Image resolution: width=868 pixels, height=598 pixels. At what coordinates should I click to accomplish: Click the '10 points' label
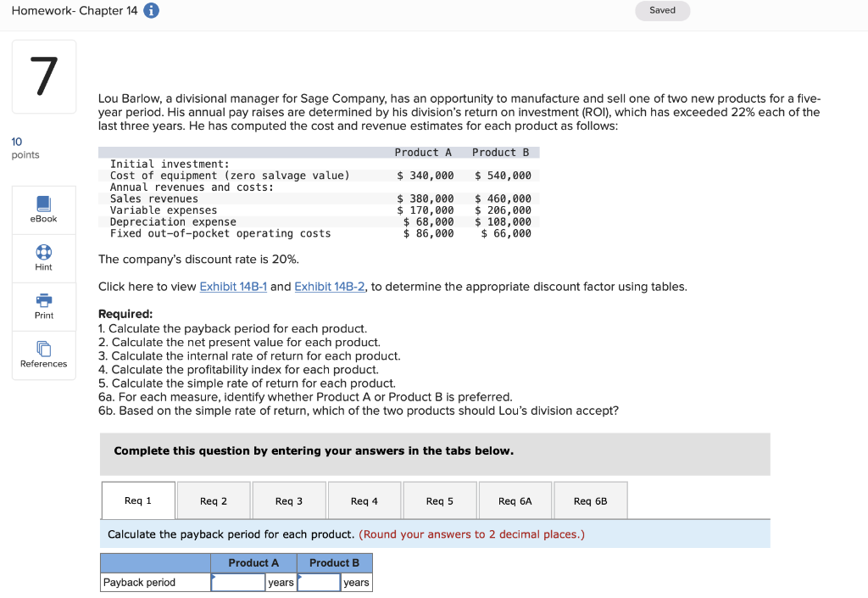coord(25,148)
